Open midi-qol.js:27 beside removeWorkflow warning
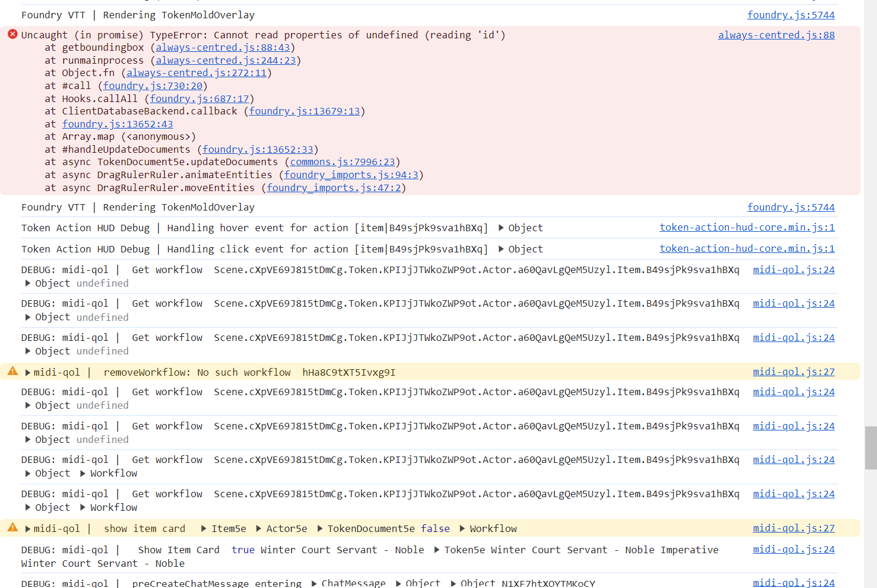Screen dimensions: 877x588 click(793, 371)
